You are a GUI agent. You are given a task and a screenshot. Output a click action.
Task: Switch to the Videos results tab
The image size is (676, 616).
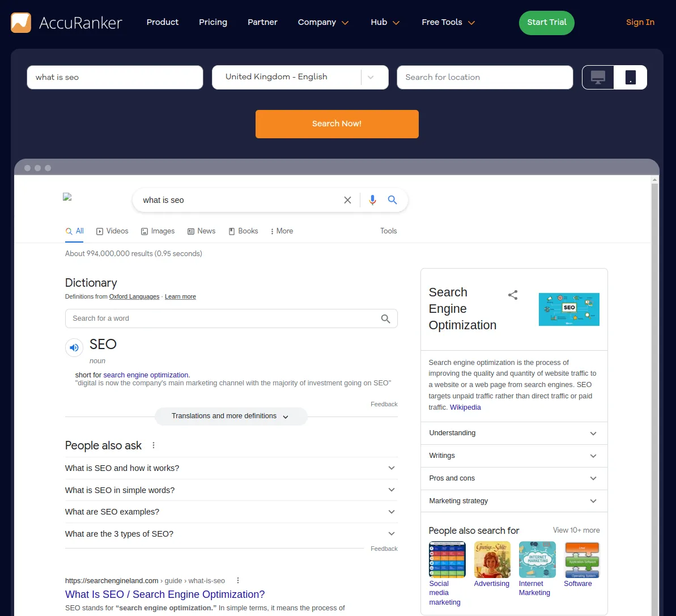pos(112,231)
